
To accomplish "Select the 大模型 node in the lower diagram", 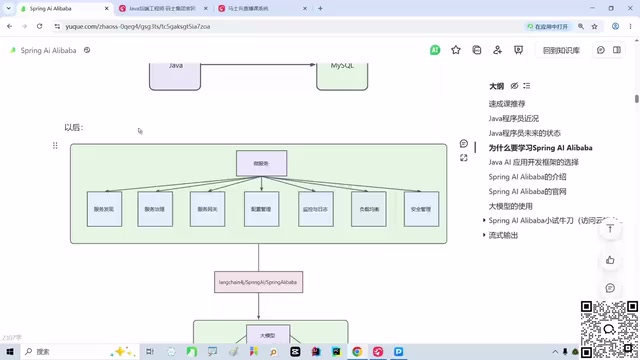I will (x=268, y=335).
